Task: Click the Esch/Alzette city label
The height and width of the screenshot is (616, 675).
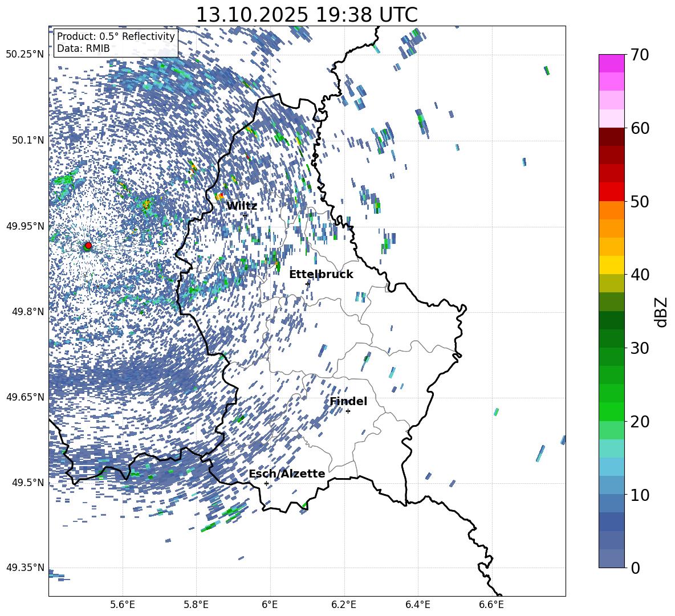Action: (x=287, y=474)
